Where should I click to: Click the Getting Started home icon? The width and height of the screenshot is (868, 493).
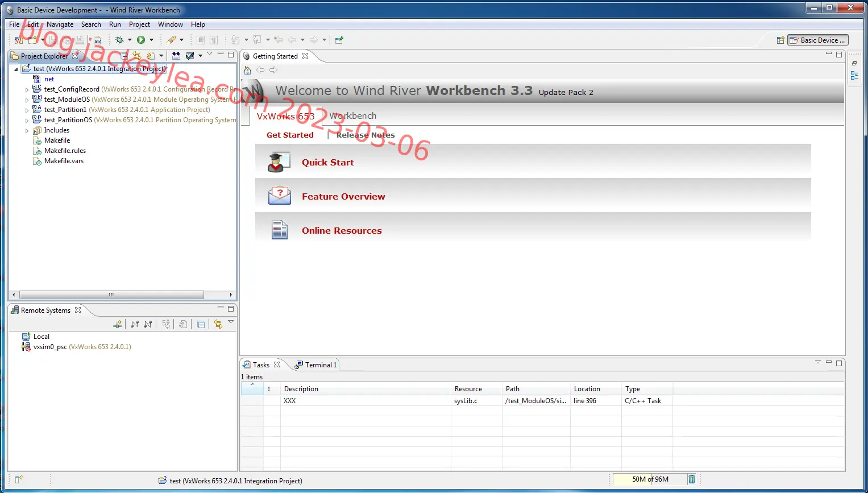(x=247, y=70)
